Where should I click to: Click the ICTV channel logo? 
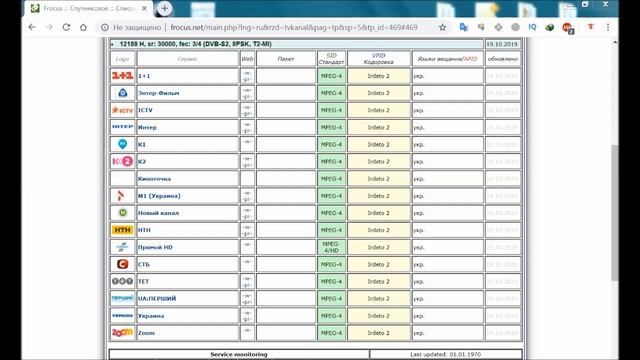[122, 110]
